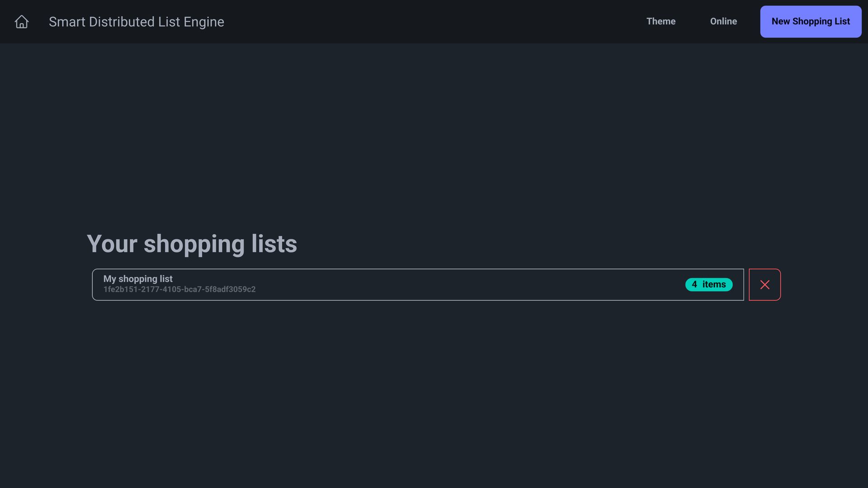Return home using the house icon
868x488 pixels.
point(21,22)
